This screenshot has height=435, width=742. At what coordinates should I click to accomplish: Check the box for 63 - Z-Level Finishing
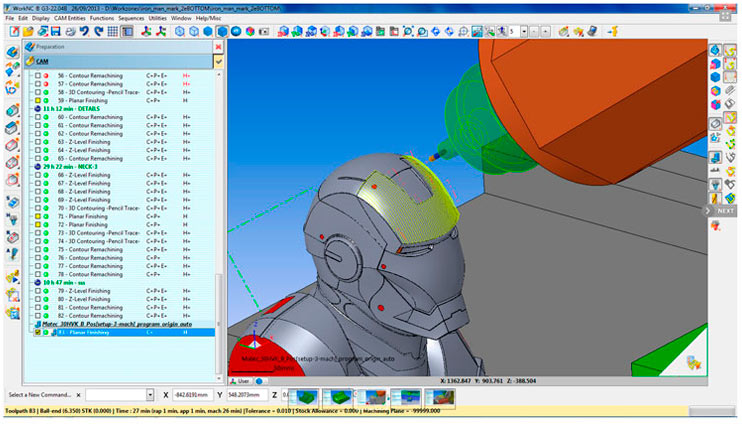[x=38, y=142]
